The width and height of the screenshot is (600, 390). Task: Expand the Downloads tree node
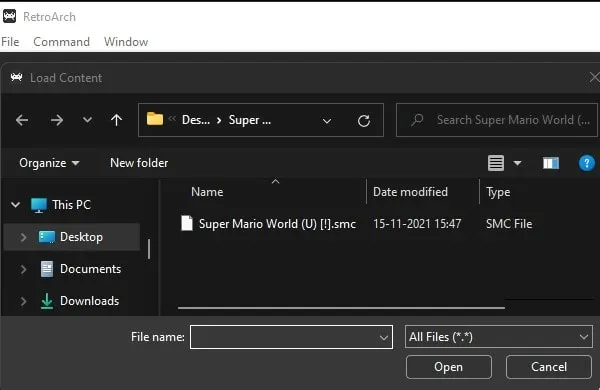pyautogui.click(x=23, y=301)
